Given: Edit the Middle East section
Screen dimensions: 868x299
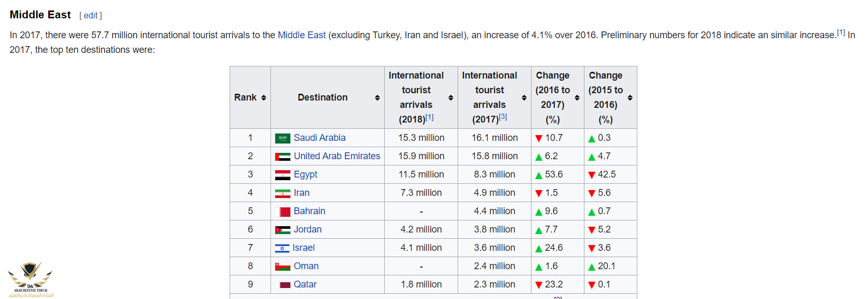Looking at the screenshot, I should click(91, 16).
